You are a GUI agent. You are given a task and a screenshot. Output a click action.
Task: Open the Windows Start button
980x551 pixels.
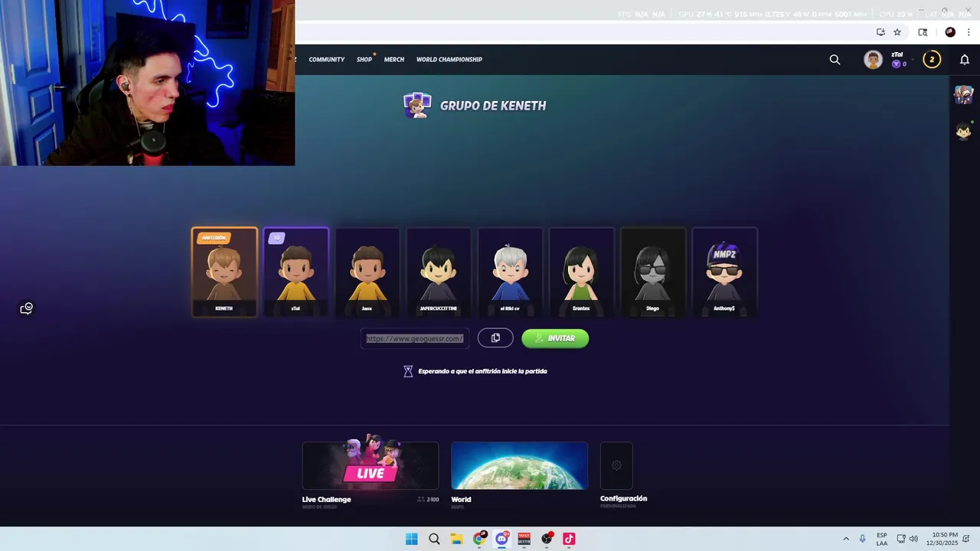[411, 539]
